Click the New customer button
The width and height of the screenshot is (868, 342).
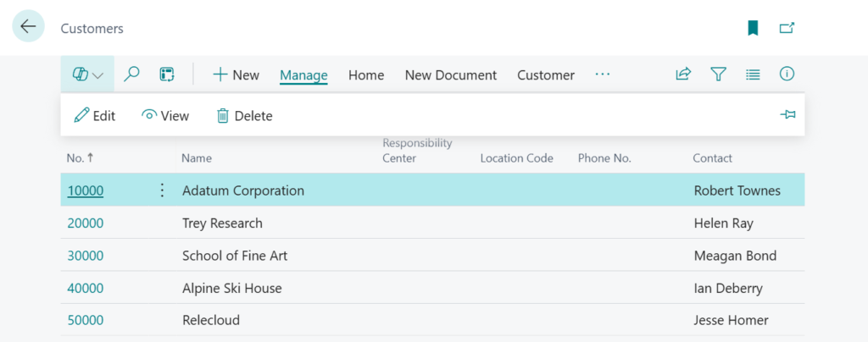(236, 75)
